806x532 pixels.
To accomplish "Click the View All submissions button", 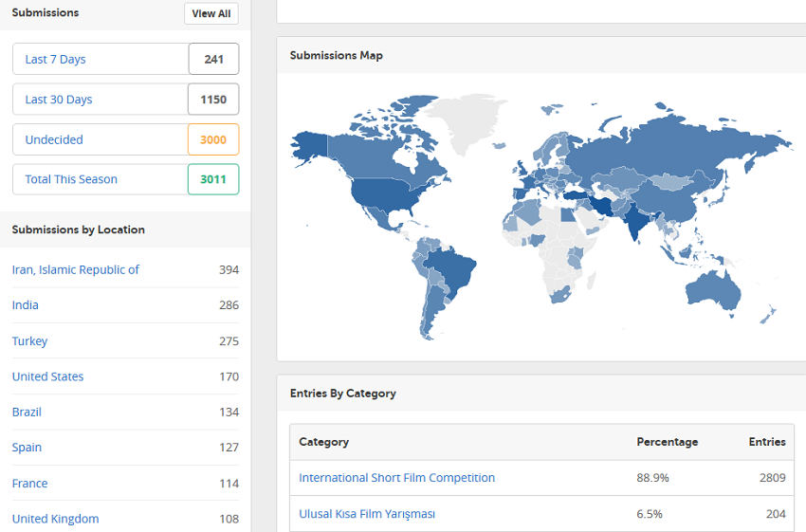I will click(211, 13).
